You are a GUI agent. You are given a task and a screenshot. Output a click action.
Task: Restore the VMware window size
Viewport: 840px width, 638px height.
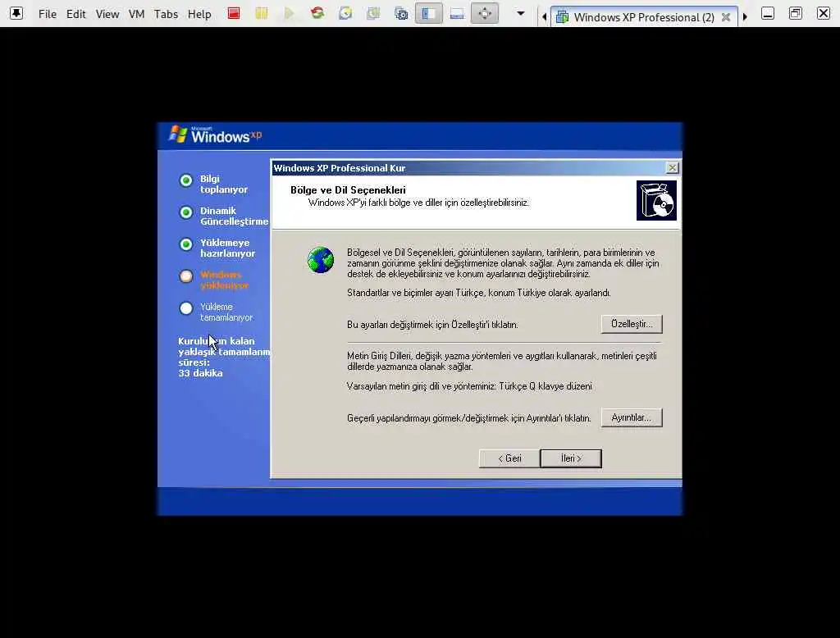(796, 13)
